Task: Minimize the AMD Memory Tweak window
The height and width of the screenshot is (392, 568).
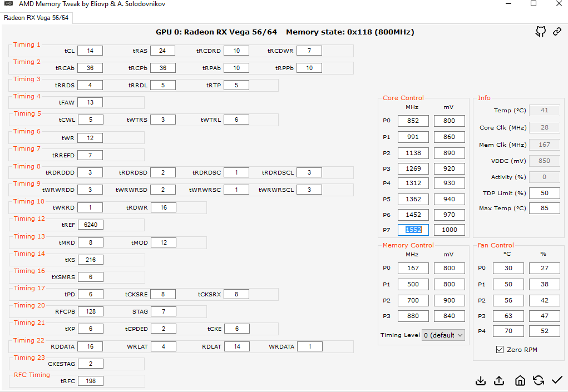Action: pos(508,4)
